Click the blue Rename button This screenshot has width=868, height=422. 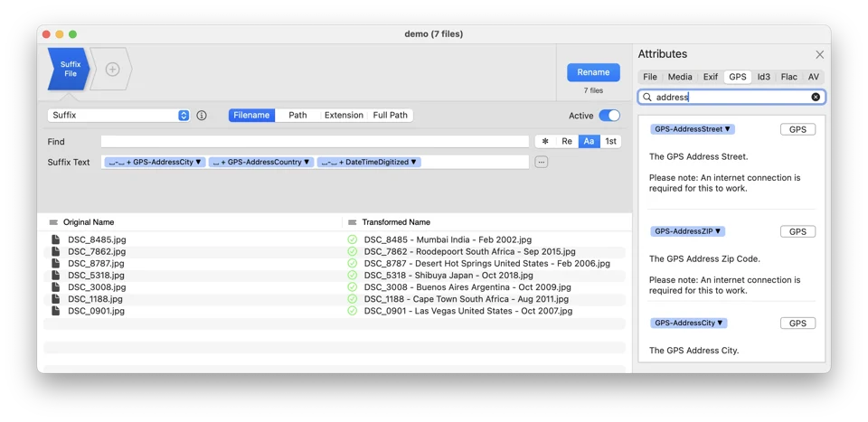(593, 72)
